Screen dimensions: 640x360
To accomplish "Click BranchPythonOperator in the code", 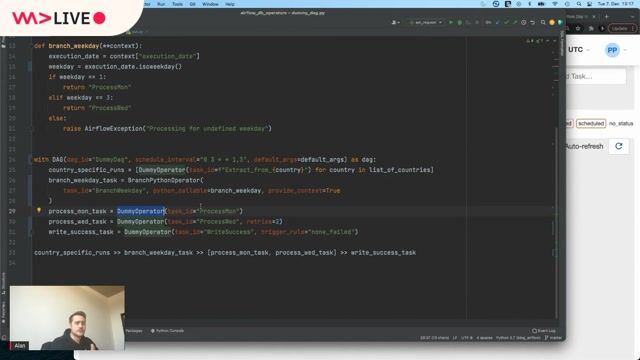I will point(164,180).
